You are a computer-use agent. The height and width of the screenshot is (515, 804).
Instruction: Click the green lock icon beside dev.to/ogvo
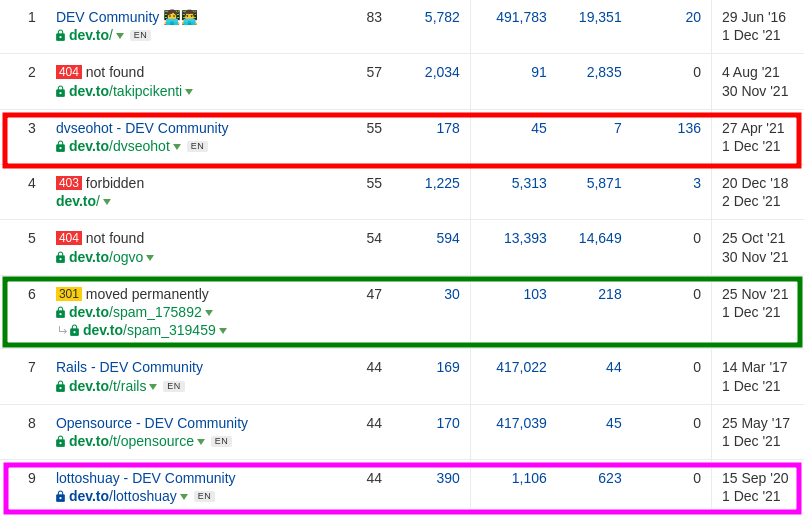[61, 257]
